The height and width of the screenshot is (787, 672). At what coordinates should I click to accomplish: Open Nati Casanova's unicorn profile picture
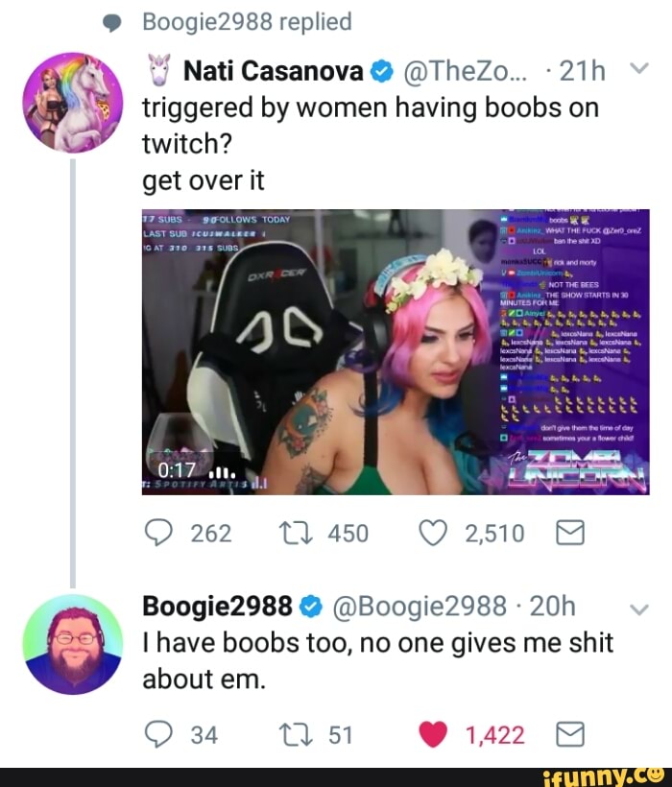pos(73,103)
